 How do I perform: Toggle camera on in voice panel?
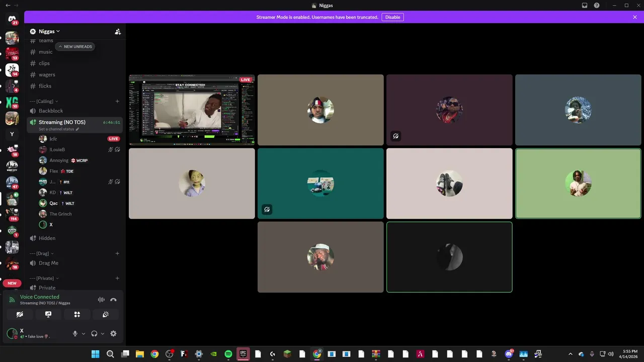click(20, 314)
